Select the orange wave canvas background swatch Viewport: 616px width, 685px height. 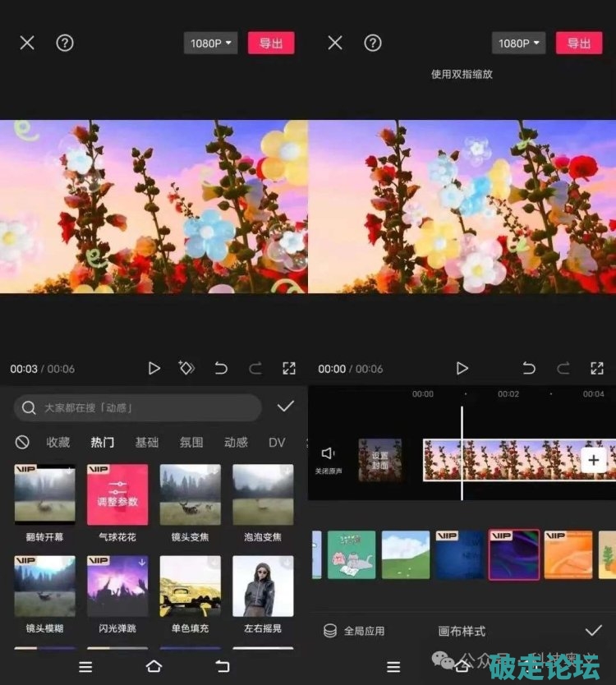point(568,554)
